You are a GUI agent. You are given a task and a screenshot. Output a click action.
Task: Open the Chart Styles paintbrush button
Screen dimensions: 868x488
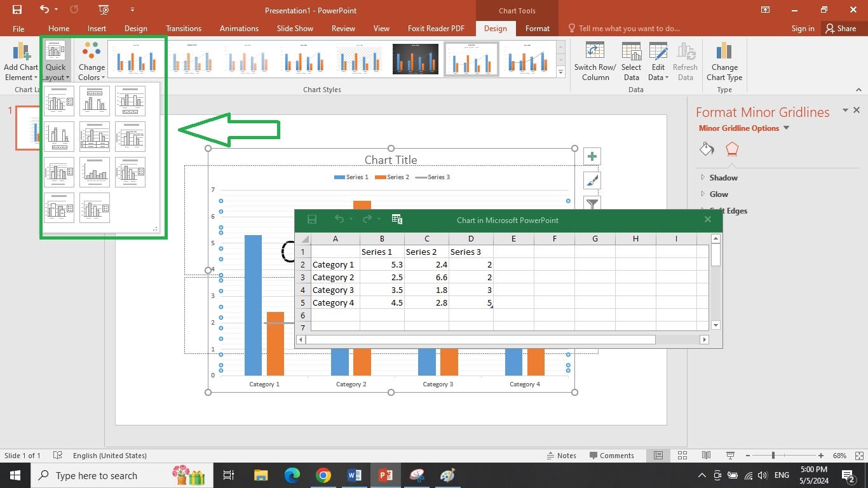pos(592,180)
